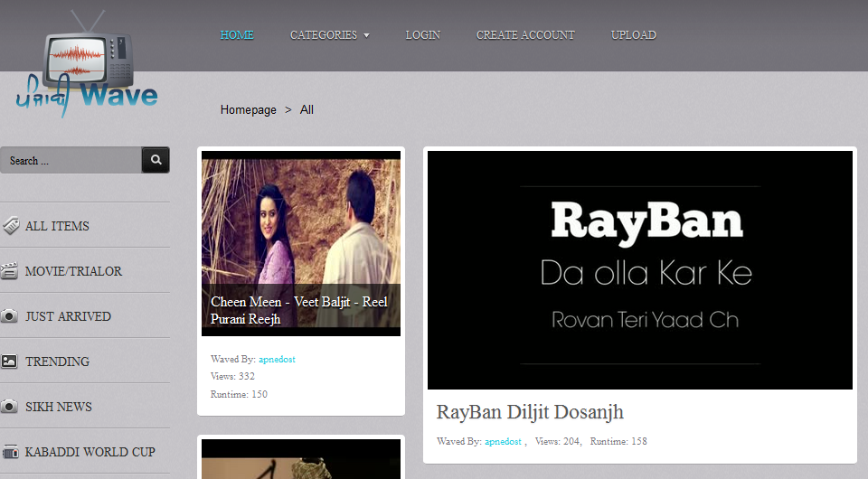Open the Kabaddi World Cup category
This screenshot has height=479, width=868.
(90, 452)
